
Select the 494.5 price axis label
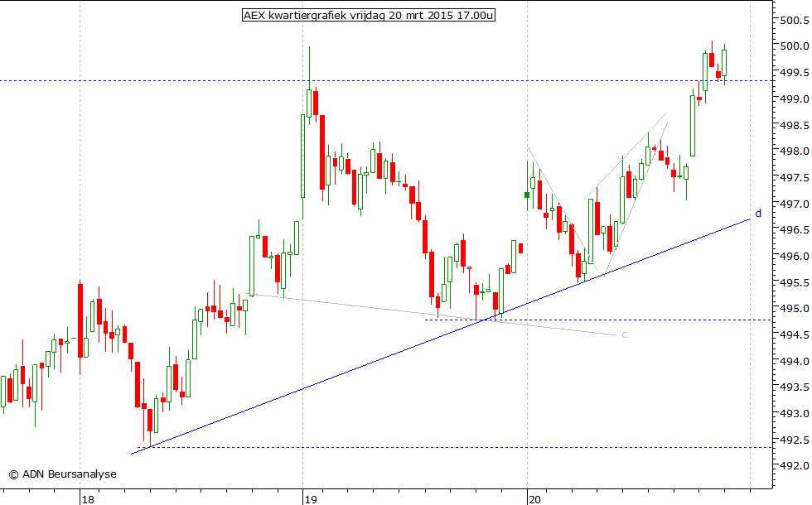point(795,334)
